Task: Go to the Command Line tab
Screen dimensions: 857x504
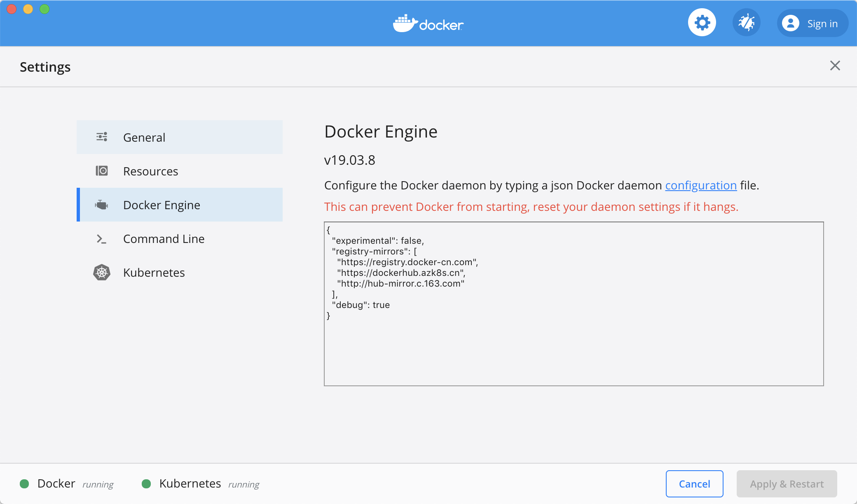Action: 180,238
